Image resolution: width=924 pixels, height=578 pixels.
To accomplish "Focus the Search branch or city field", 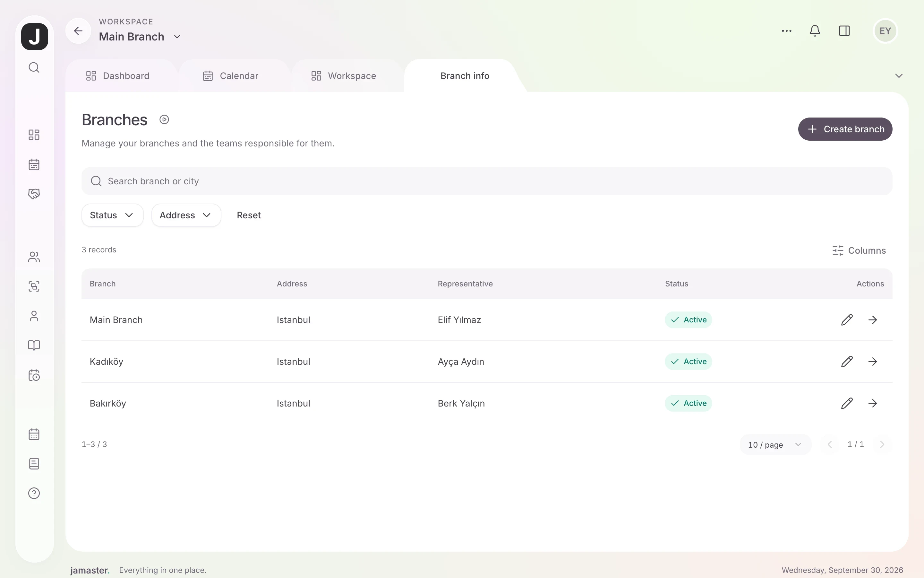I will pos(487,181).
